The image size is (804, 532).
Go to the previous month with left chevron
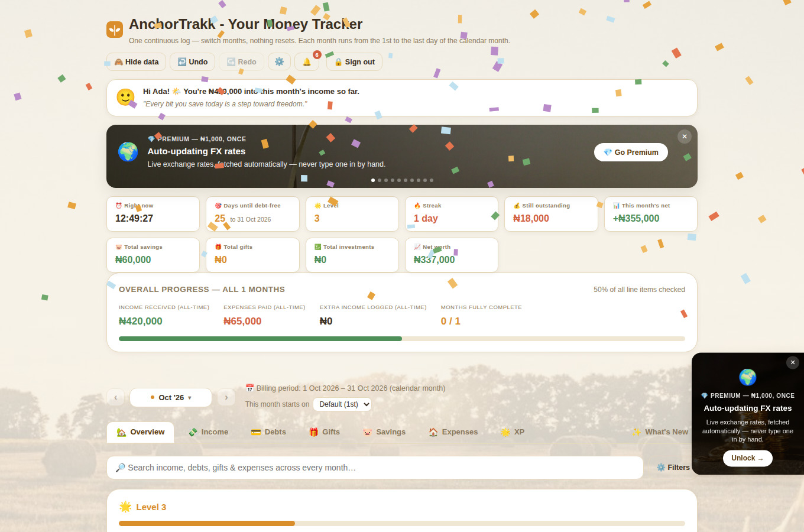pyautogui.click(x=116, y=398)
